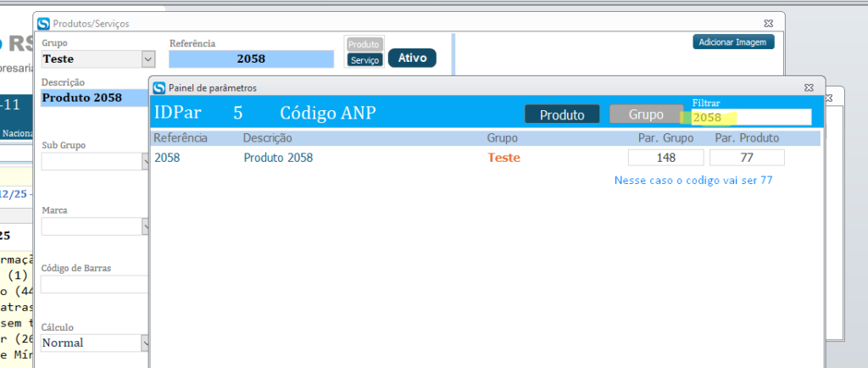Click the Produto button in Painel de parâmetros

563,114
